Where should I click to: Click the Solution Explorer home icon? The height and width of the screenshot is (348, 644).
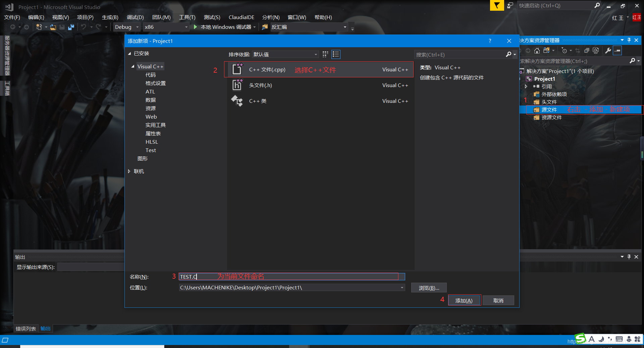tap(537, 51)
